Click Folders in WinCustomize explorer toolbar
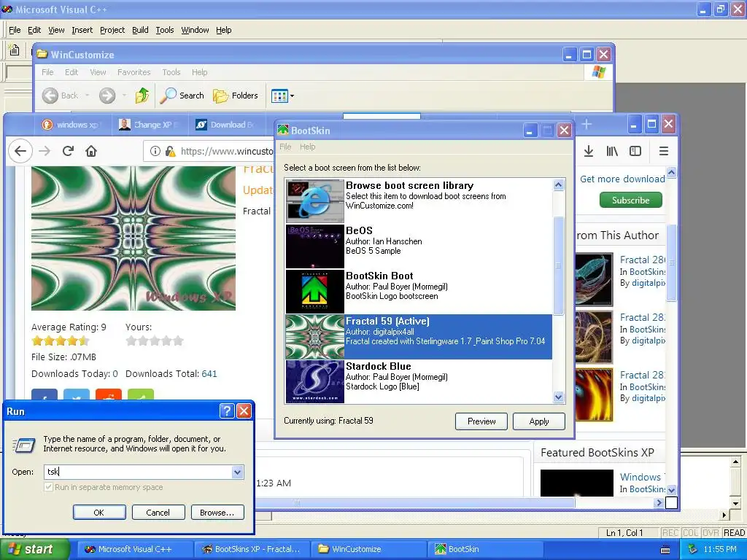Screen dimensions: 747x560 pos(236,96)
